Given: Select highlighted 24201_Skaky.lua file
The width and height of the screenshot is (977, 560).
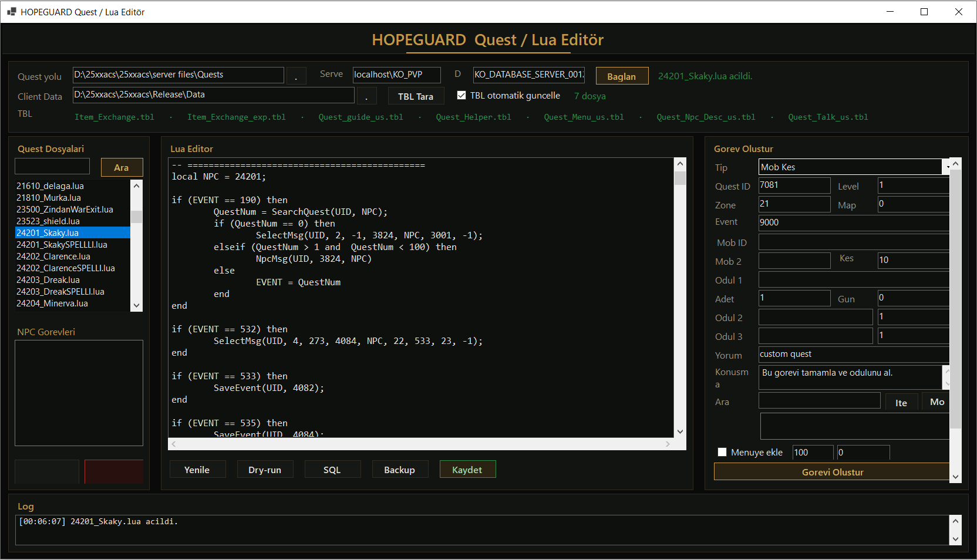Looking at the screenshot, I should (x=72, y=233).
